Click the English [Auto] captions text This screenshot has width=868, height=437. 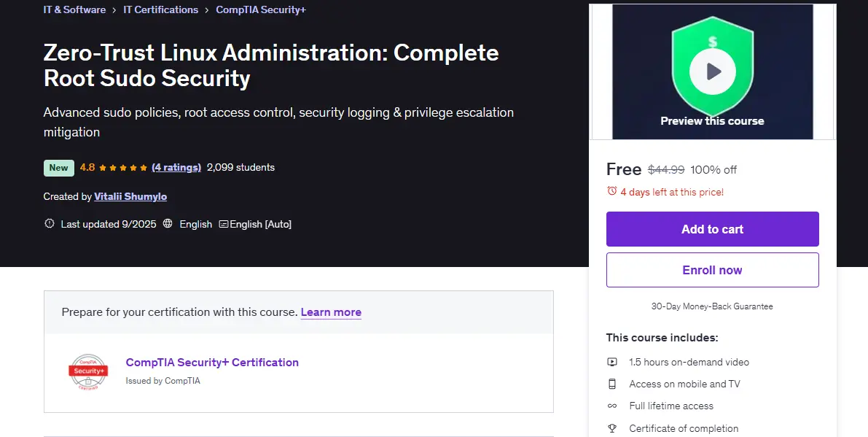261,224
